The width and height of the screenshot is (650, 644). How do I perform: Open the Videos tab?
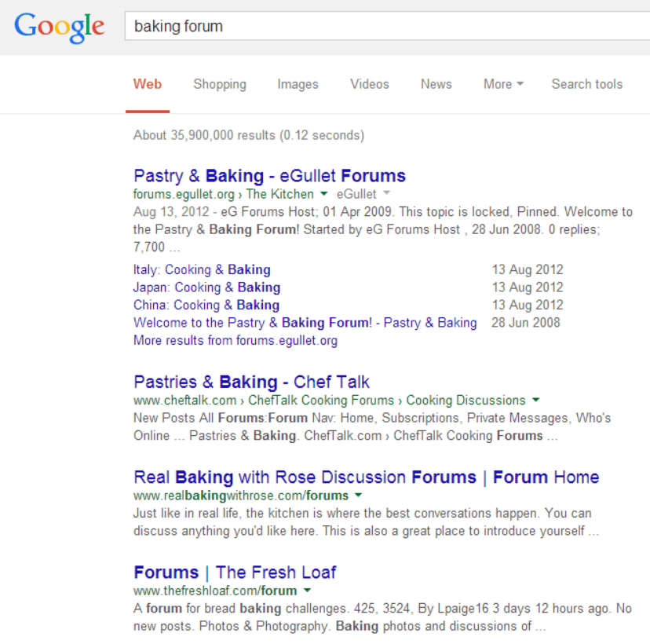point(370,84)
